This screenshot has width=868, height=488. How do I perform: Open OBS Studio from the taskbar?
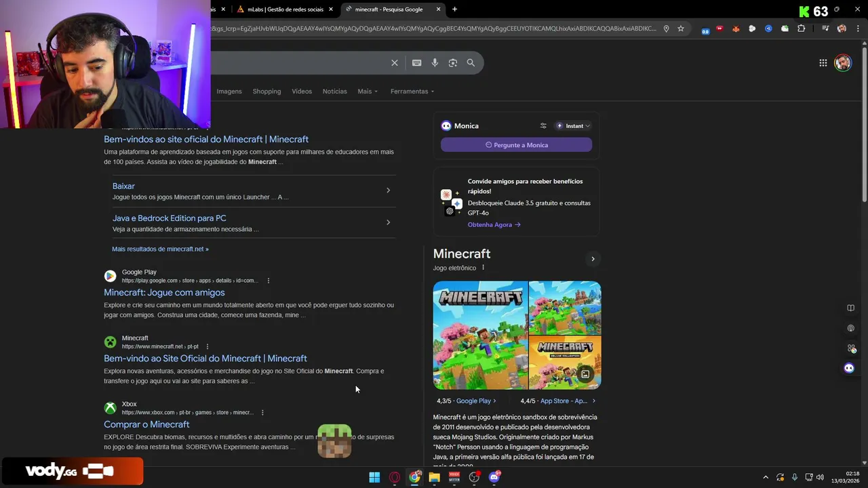[474, 477]
